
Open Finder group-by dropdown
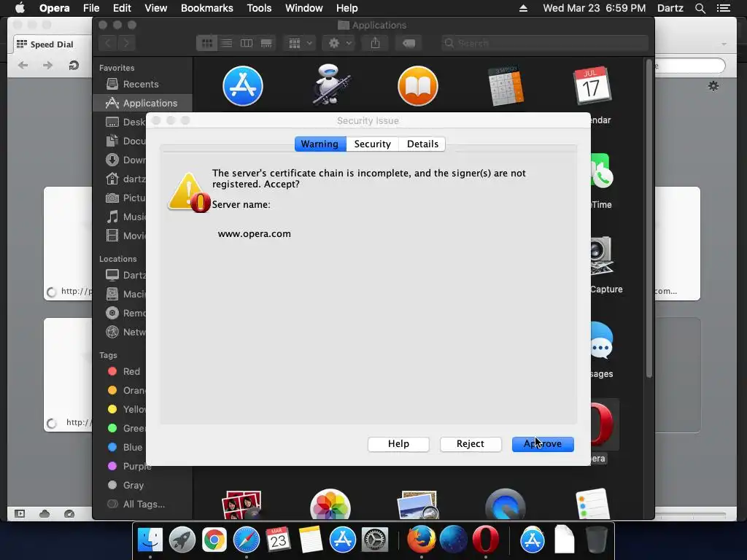(x=300, y=43)
